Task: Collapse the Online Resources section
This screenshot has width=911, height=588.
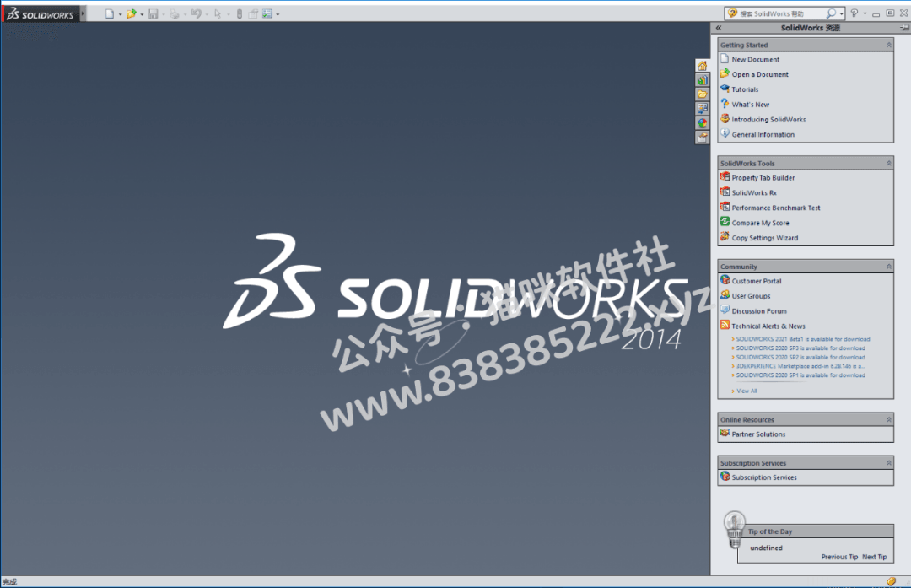Action: click(888, 419)
